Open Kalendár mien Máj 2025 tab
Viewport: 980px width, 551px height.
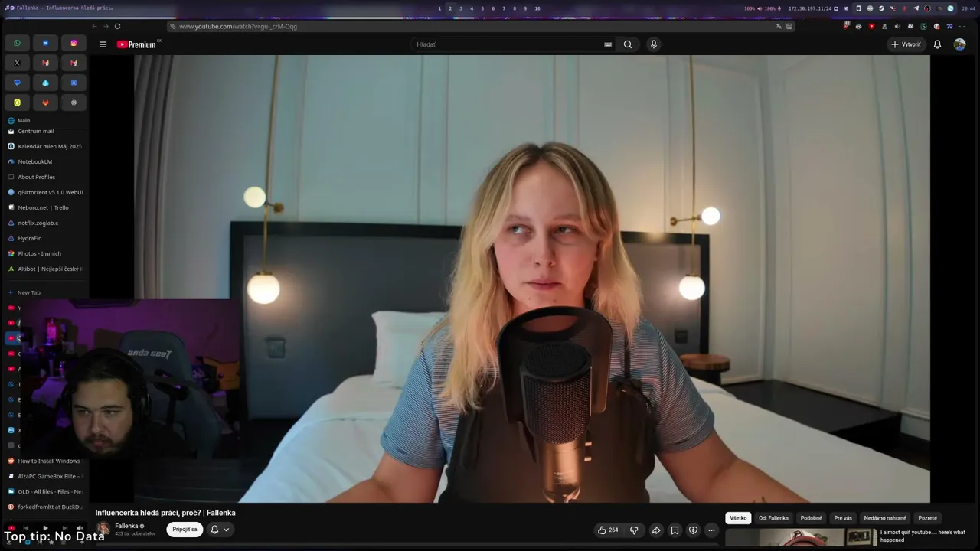[44, 146]
